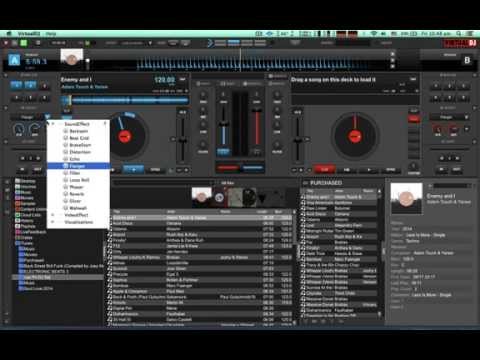Click deck A second effect knob
This screenshot has width=480, height=360.
(35, 129)
